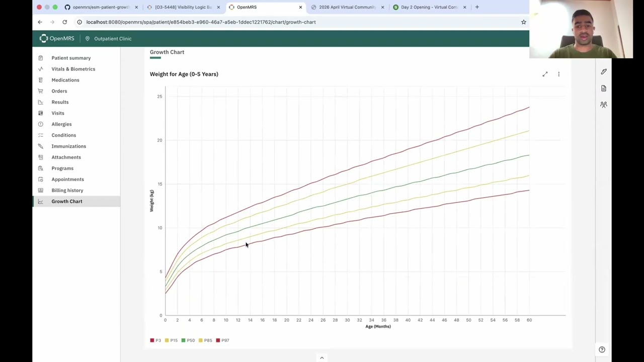Viewport: 644px width, 362px height.
Task: Click Appointments icon in sidebar
Action: tap(41, 179)
